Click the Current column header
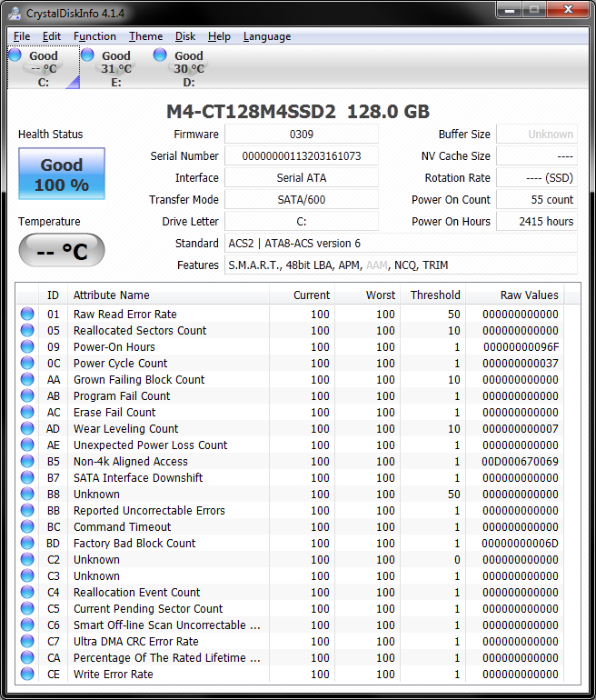Image resolution: width=596 pixels, height=700 pixels. (x=302, y=295)
